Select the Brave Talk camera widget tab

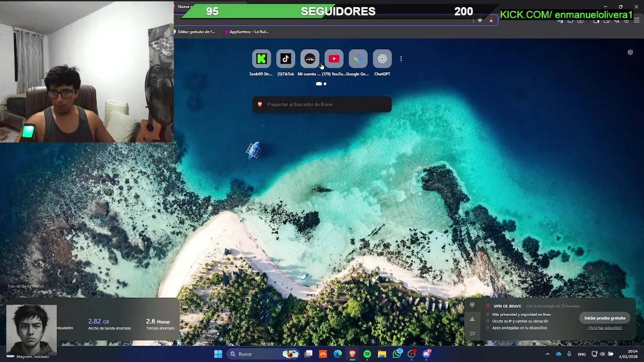point(472,333)
